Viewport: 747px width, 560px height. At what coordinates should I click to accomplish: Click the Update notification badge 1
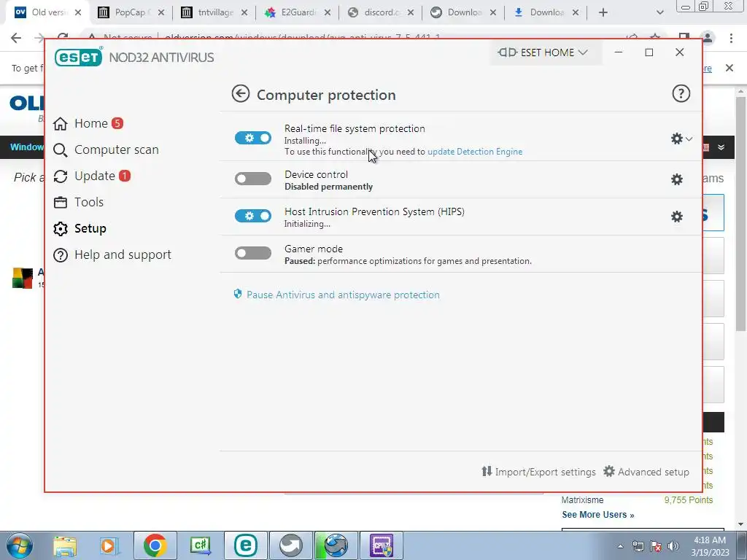click(124, 176)
